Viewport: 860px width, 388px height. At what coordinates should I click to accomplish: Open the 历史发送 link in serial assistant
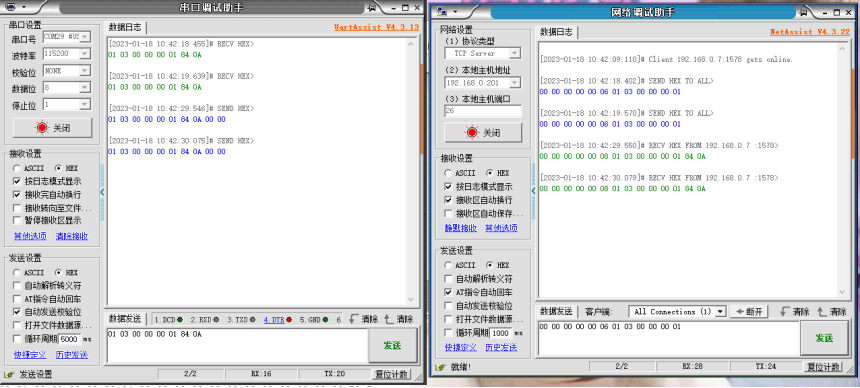coord(72,354)
